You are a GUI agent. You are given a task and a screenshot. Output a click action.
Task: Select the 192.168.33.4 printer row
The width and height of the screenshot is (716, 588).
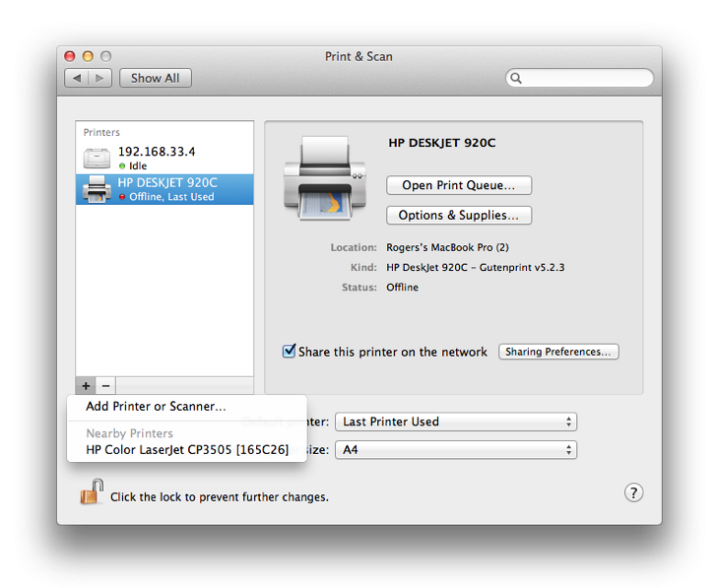click(x=164, y=158)
